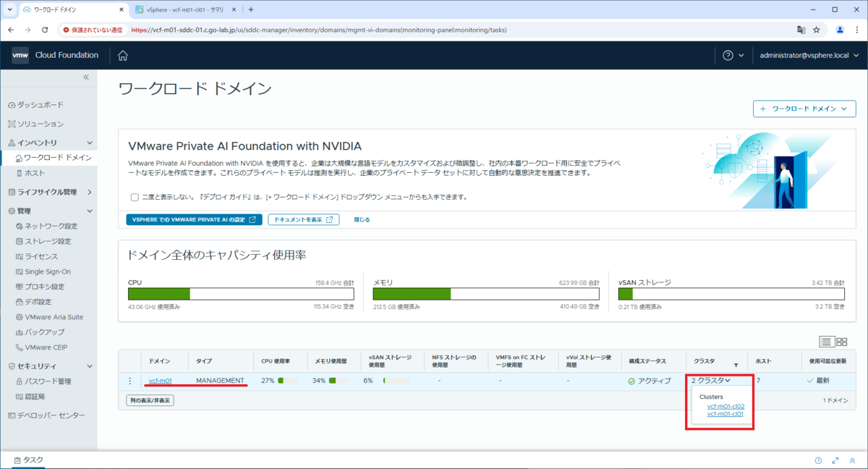Open a new browser tab

click(251, 9)
